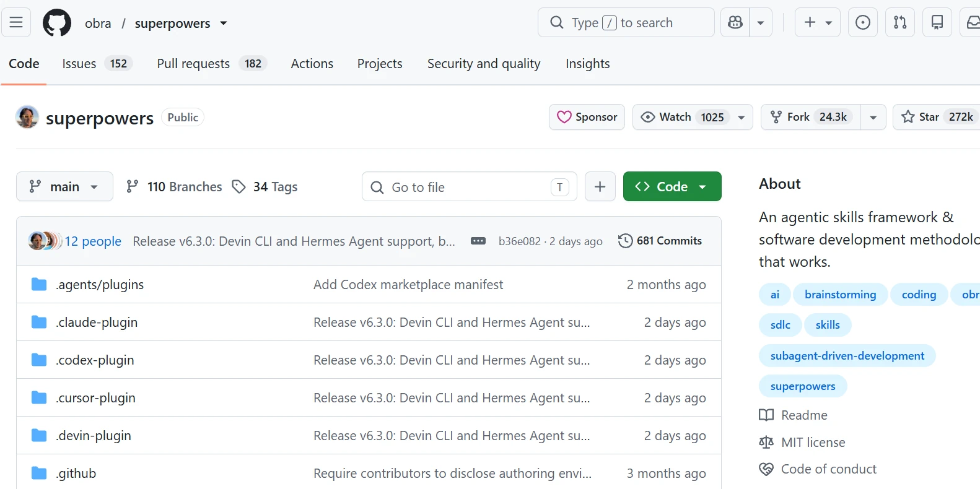Open the latest Release v6.3.0 commit message
980x489 pixels.
click(x=294, y=241)
